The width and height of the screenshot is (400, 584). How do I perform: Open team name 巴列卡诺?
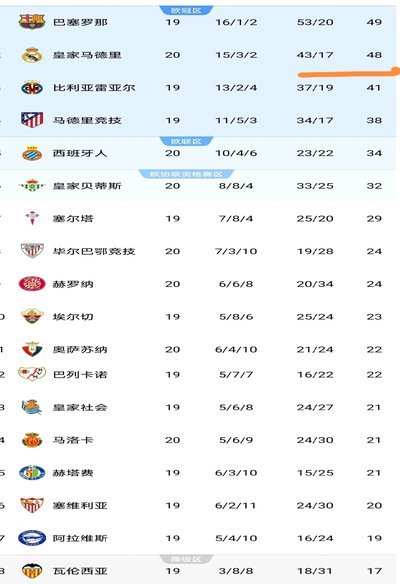80,375
